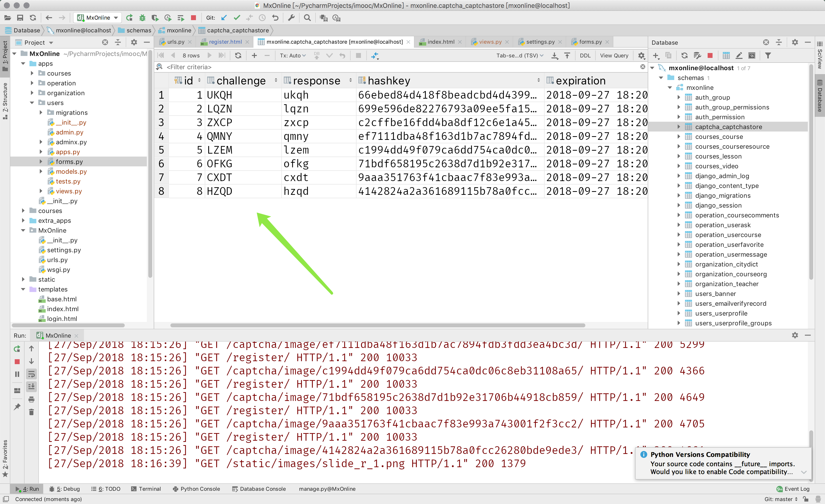Open the Terminal tool tab
Viewport: 825px width, 504px height.
pos(146,489)
